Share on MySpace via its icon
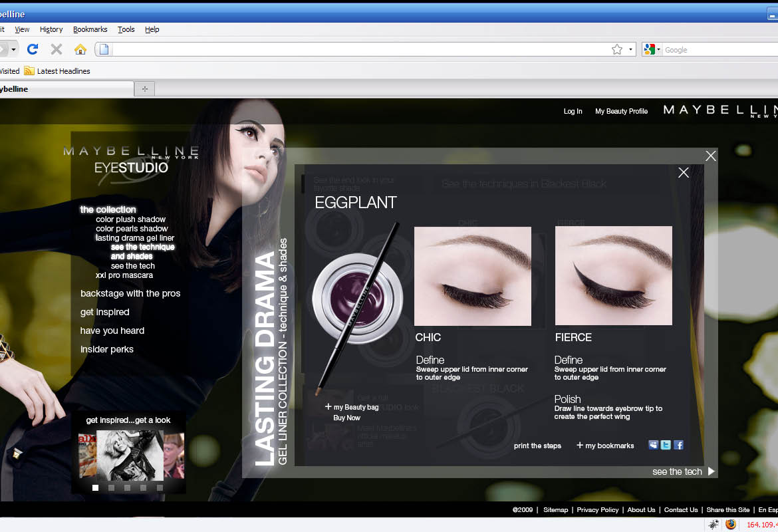The height and width of the screenshot is (532, 778). (x=653, y=445)
